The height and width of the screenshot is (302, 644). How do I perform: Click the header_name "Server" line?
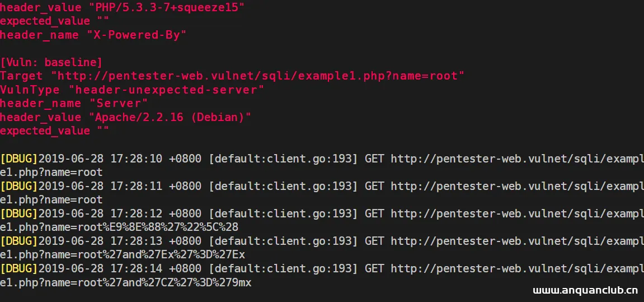tap(74, 103)
